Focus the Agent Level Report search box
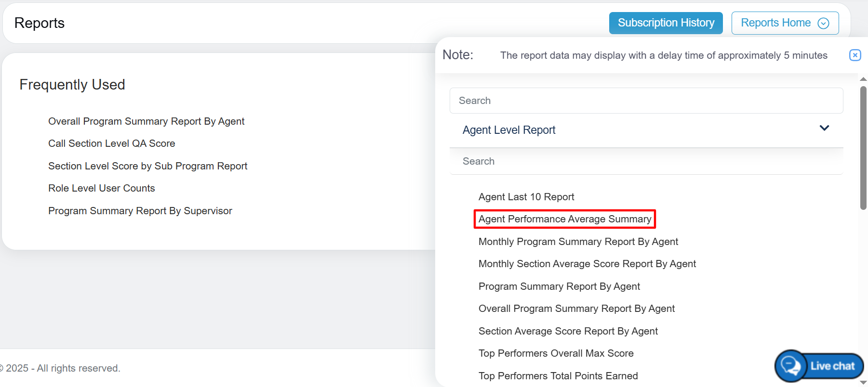This screenshot has width=868, height=387. (646, 161)
